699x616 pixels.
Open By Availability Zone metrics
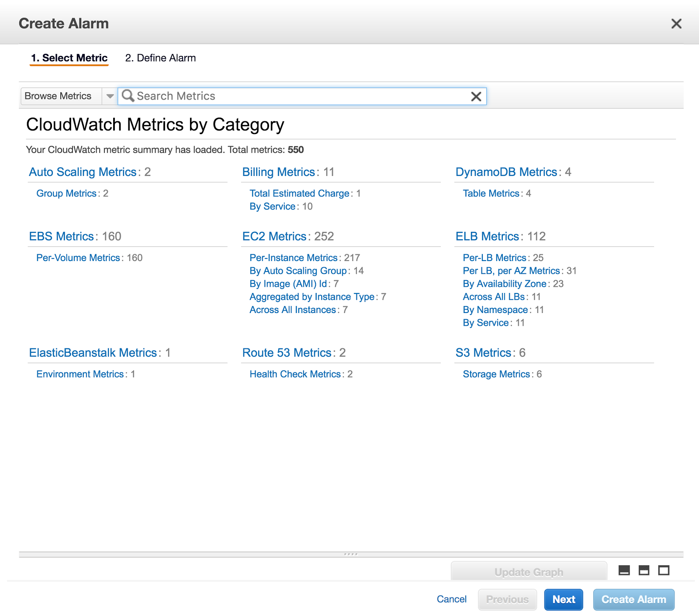pyautogui.click(x=505, y=284)
